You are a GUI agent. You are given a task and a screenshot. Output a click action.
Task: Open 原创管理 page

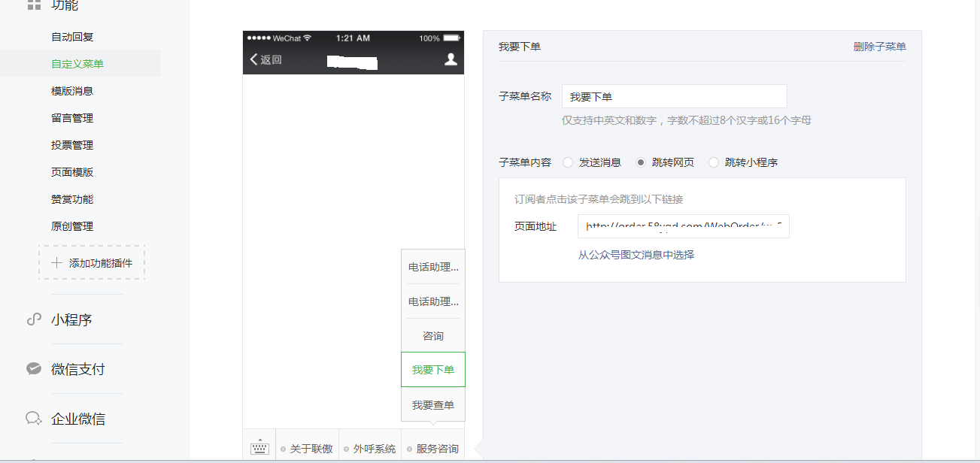pyautogui.click(x=72, y=226)
